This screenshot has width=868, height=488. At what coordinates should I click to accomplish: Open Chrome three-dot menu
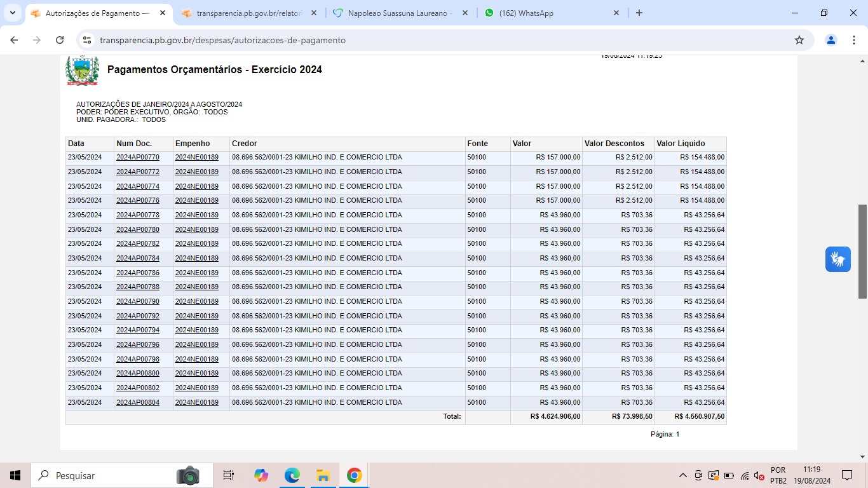[853, 40]
